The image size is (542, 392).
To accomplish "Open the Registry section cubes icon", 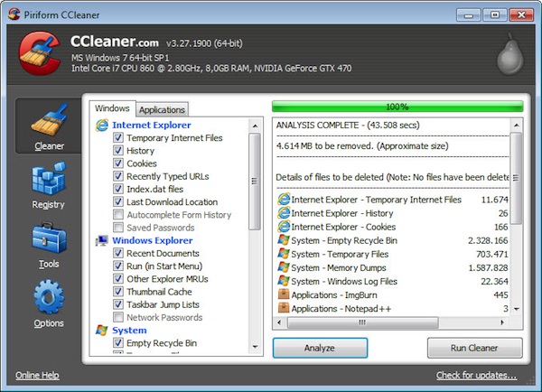I will (49, 178).
